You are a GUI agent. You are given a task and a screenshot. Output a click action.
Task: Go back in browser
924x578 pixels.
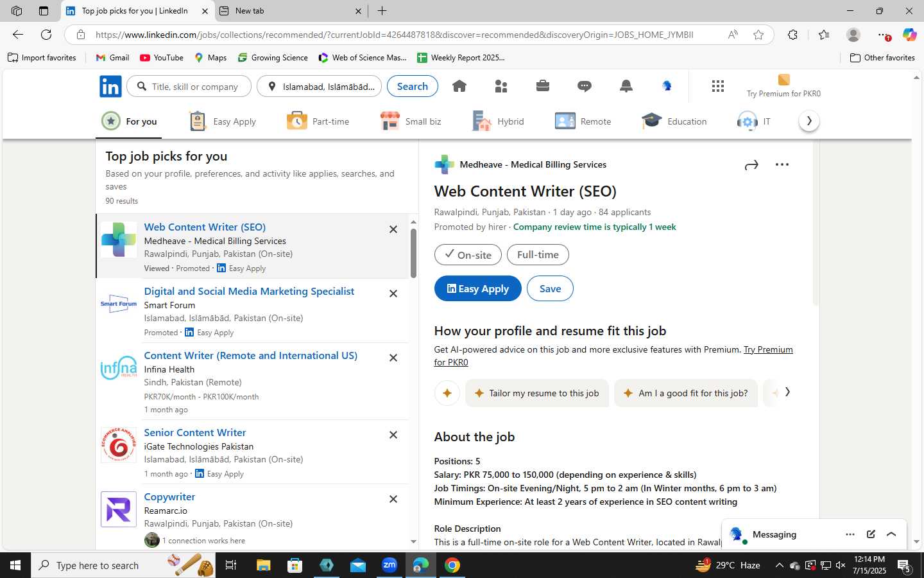(18, 35)
